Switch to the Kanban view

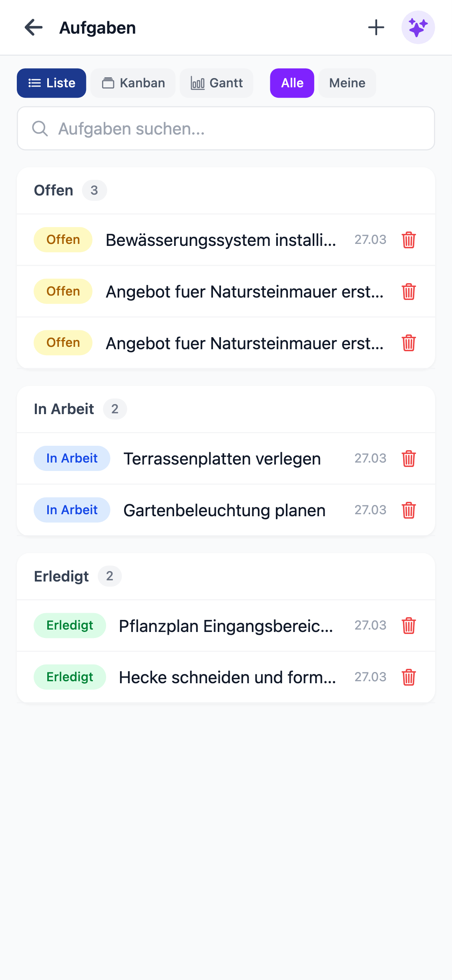pos(133,83)
